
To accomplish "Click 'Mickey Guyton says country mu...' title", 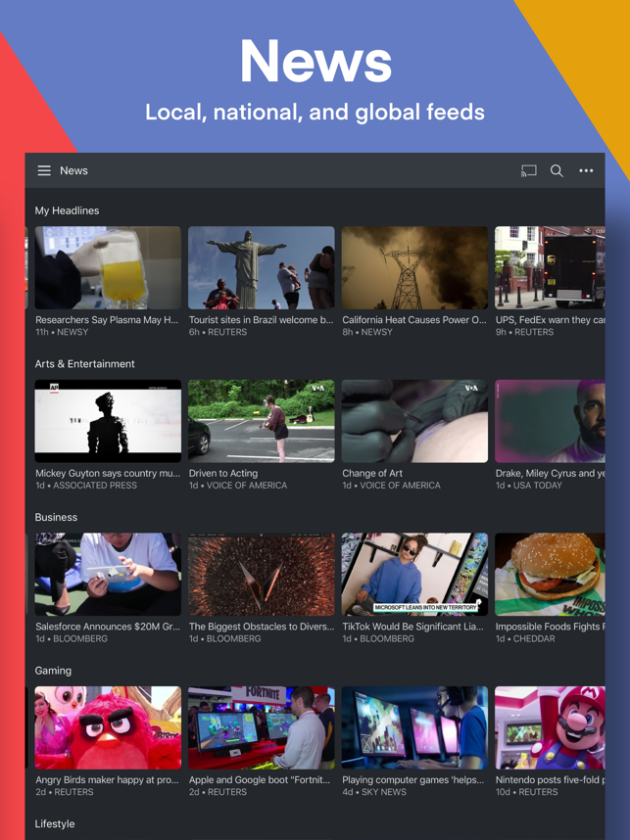I will 108,473.
